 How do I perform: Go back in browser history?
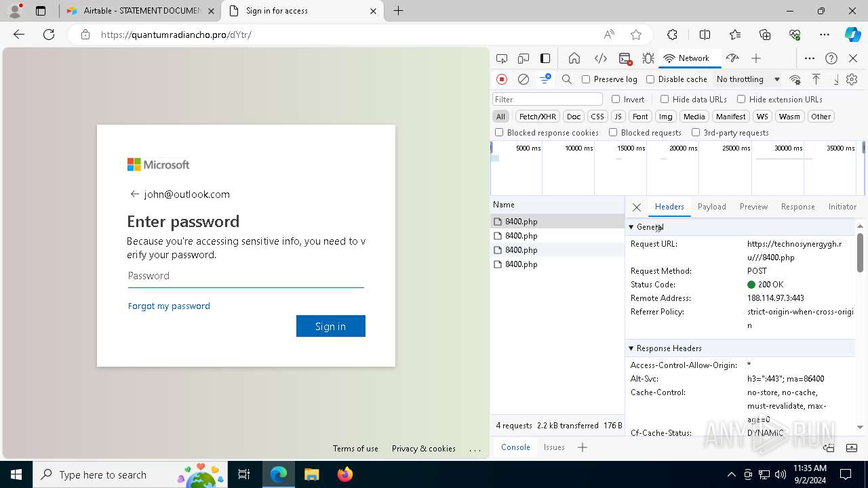(x=19, y=35)
